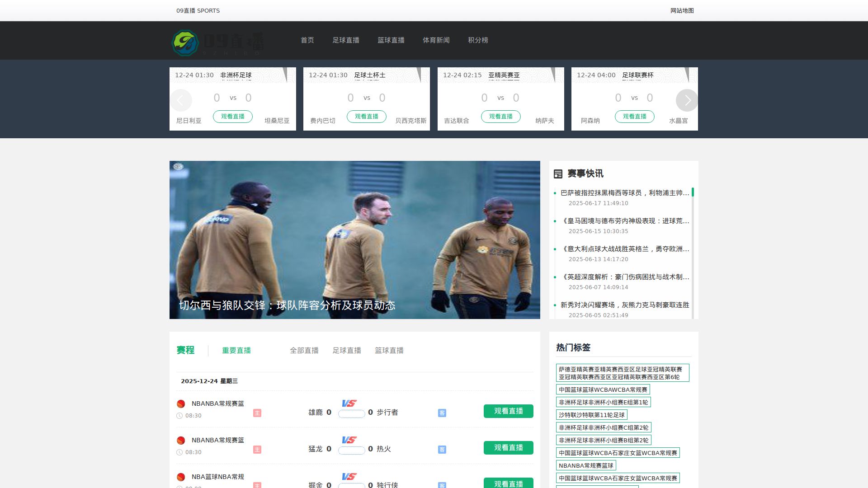The height and width of the screenshot is (488, 868).
Task: Click the basketball icon beside 雄鹿 match
Action: click(x=181, y=404)
